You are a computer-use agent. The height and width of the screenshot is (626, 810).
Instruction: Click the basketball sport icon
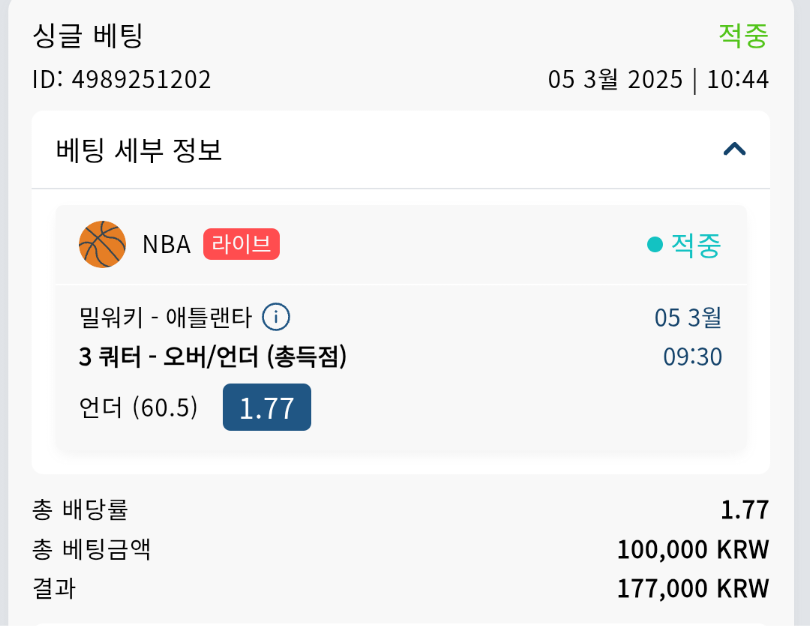[102, 244]
